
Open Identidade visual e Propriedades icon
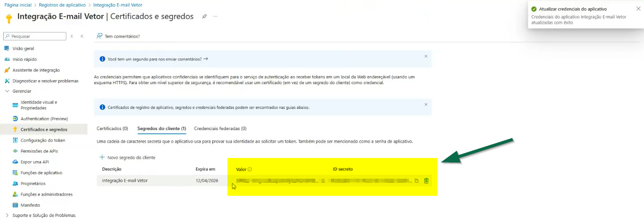(x=15, y=105)
